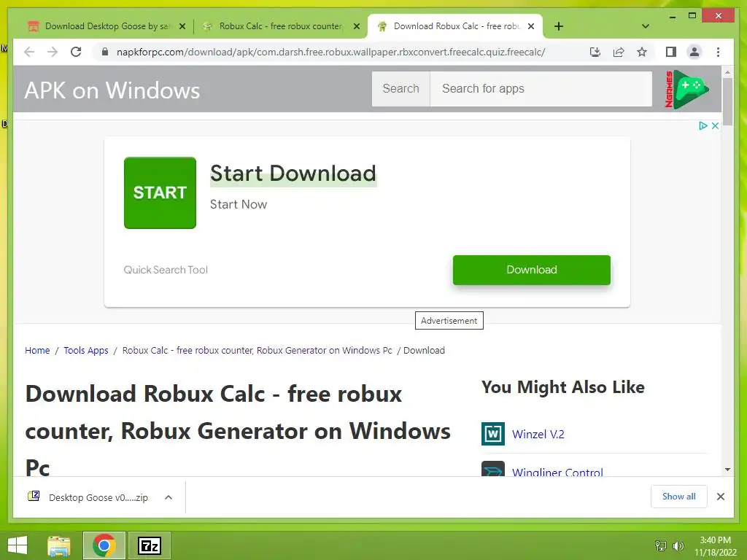This screenshot has height=560, width=747.
Task: Click the install app icon in address bar
Action: [595, 52]
